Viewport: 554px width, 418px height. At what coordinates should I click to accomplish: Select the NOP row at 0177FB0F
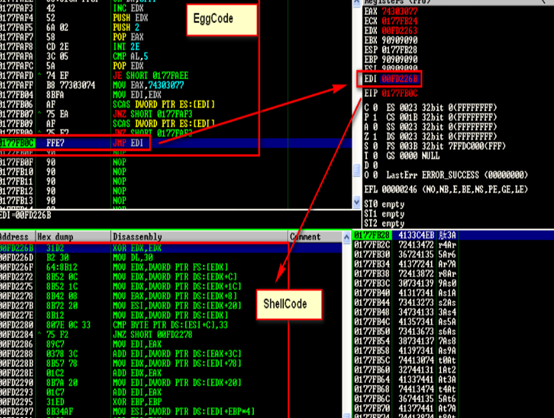click(x=176, y=162)
